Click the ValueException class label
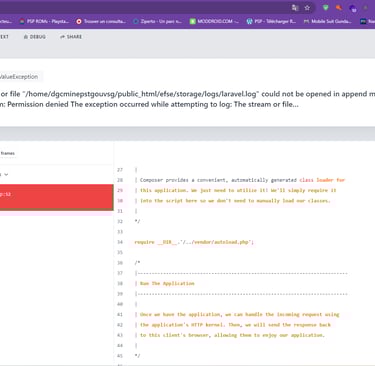 (x=19, y=77)
